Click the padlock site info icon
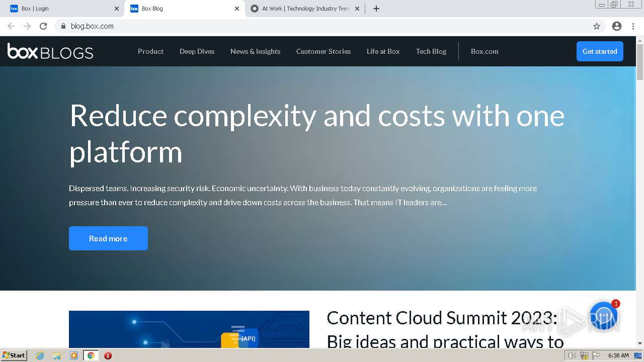 63,26
